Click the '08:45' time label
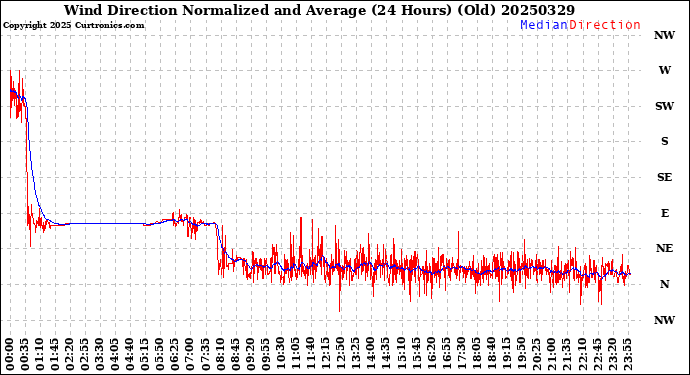The image size is (690, 375). click(x=235, y=354)
